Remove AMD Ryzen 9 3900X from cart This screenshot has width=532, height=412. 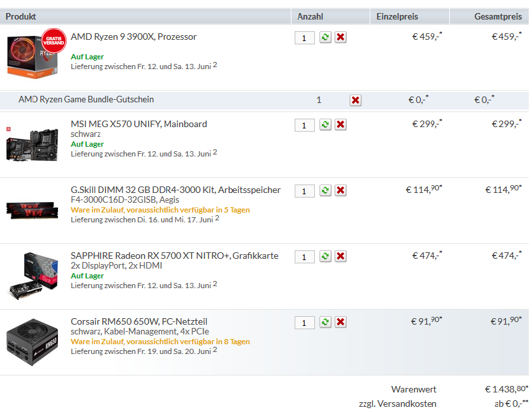pos(340,38)
